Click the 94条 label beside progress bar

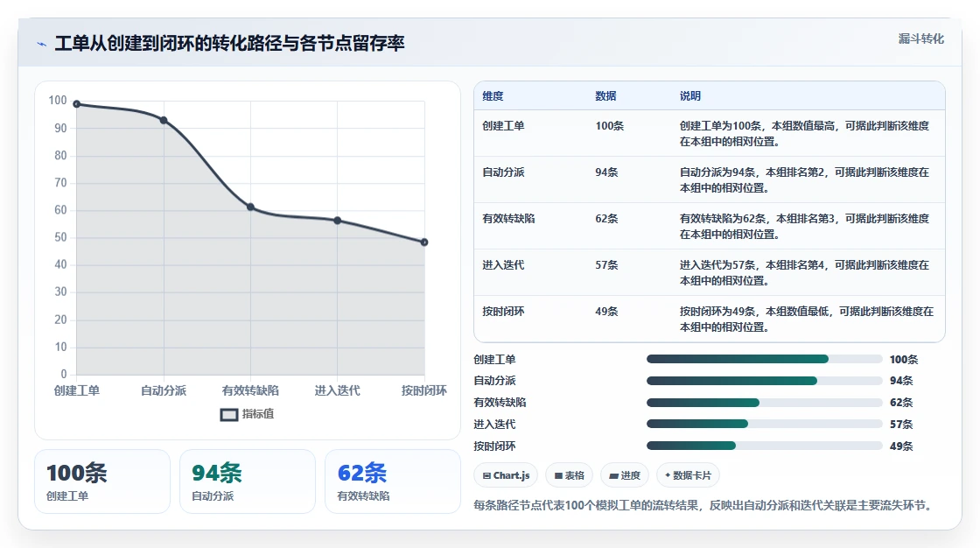901,380
